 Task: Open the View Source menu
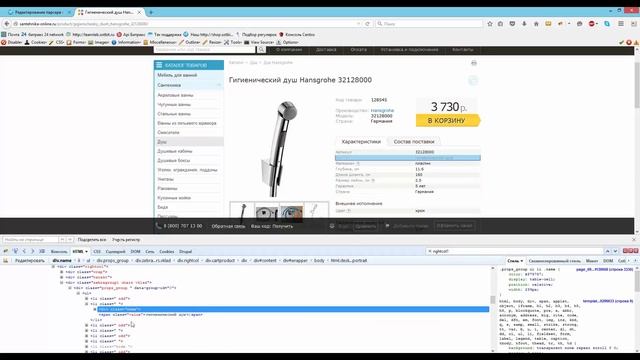[x=259, y=42]
